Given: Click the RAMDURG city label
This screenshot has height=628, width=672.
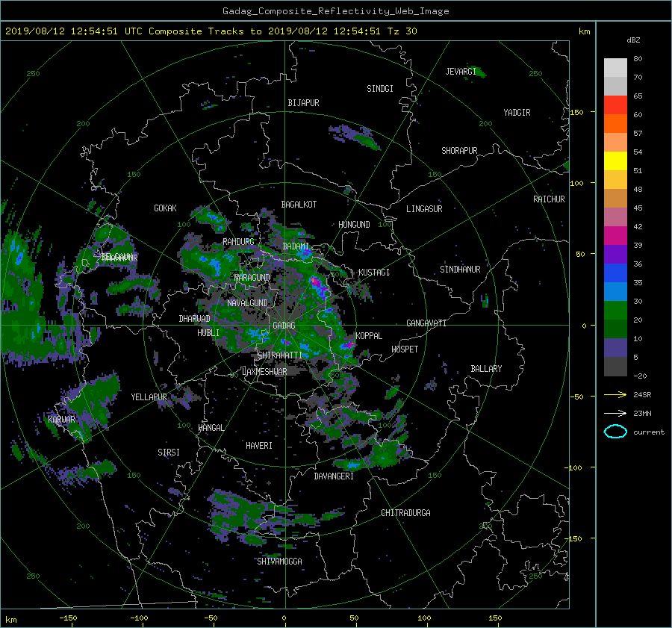Looking at the screenshot, I should [238, 242].
